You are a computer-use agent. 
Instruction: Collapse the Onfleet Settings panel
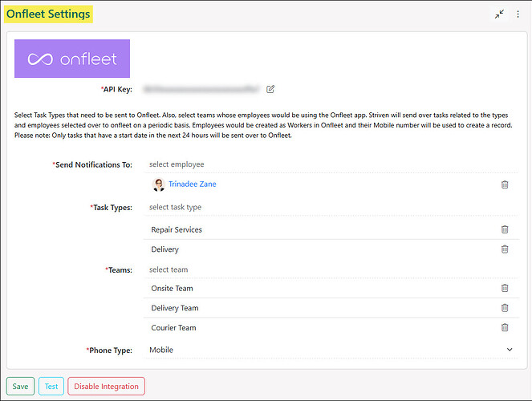[x=499, y=14]
